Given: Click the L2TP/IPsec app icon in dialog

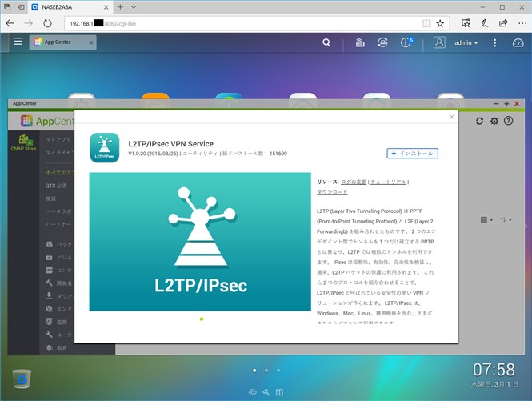Looking at the screenshot, I should [105, 148].
